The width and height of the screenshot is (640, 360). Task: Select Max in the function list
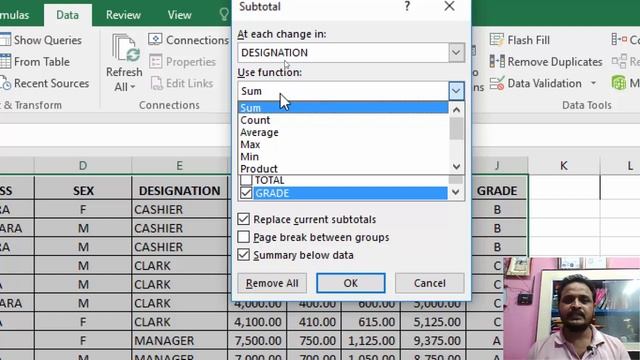coord(343,144)
